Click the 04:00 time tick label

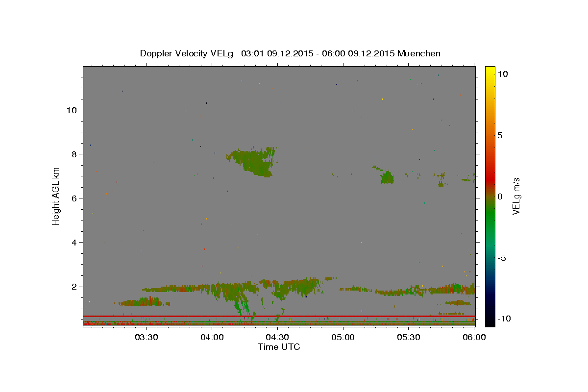tap(212, 337)
